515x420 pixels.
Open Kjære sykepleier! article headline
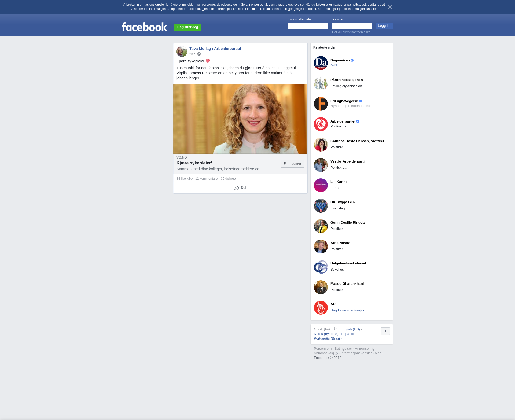point(194,163)
